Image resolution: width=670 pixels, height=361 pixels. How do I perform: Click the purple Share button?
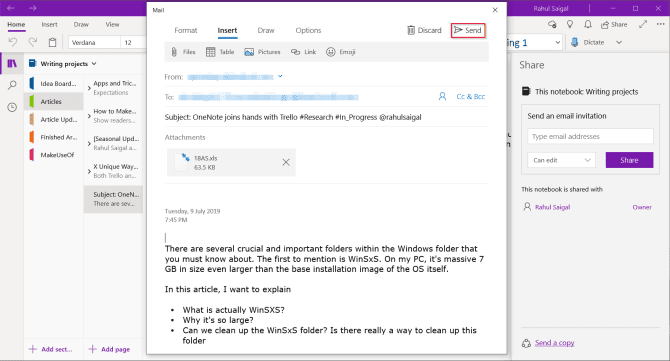point(629,160)
